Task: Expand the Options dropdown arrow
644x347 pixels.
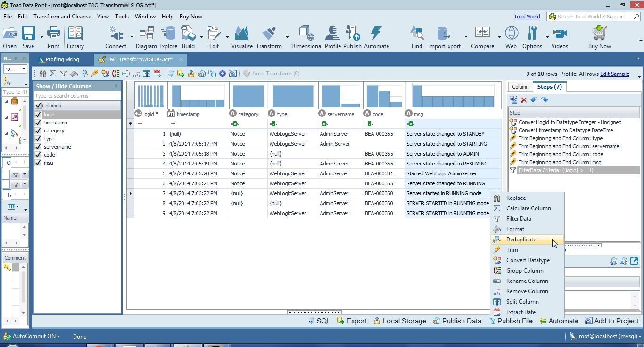Action: click(547, 37)
